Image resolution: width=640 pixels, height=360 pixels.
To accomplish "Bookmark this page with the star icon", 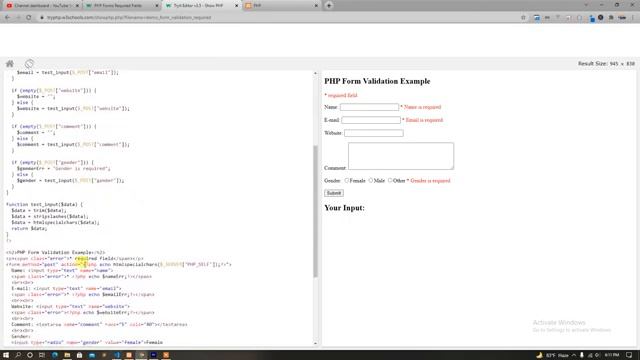I will 523,18.
